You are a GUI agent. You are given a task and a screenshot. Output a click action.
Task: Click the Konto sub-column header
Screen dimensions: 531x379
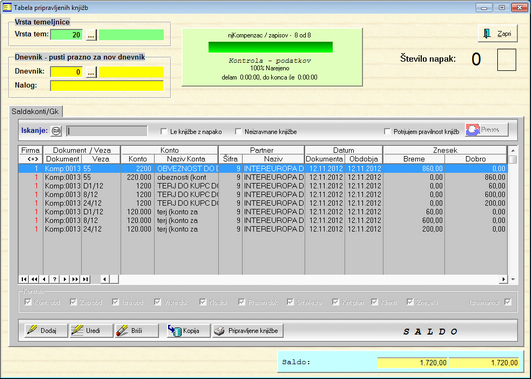[x=138, y=159]
